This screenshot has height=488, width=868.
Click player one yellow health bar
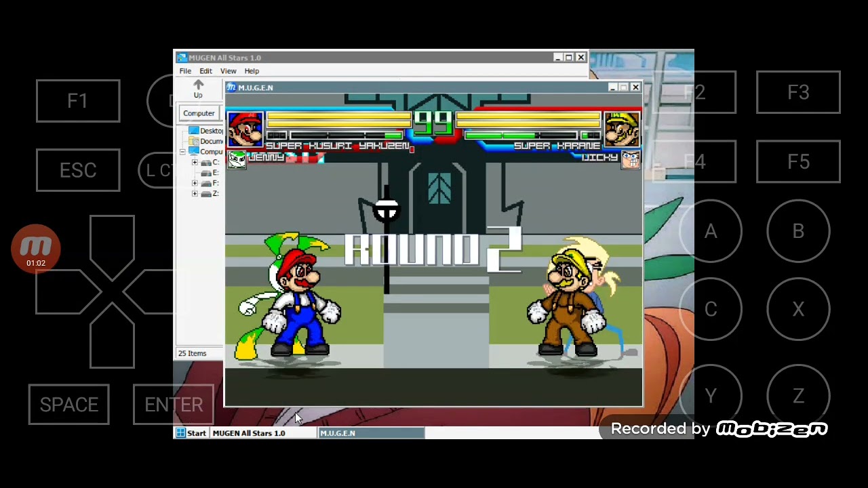pos(338,121)
